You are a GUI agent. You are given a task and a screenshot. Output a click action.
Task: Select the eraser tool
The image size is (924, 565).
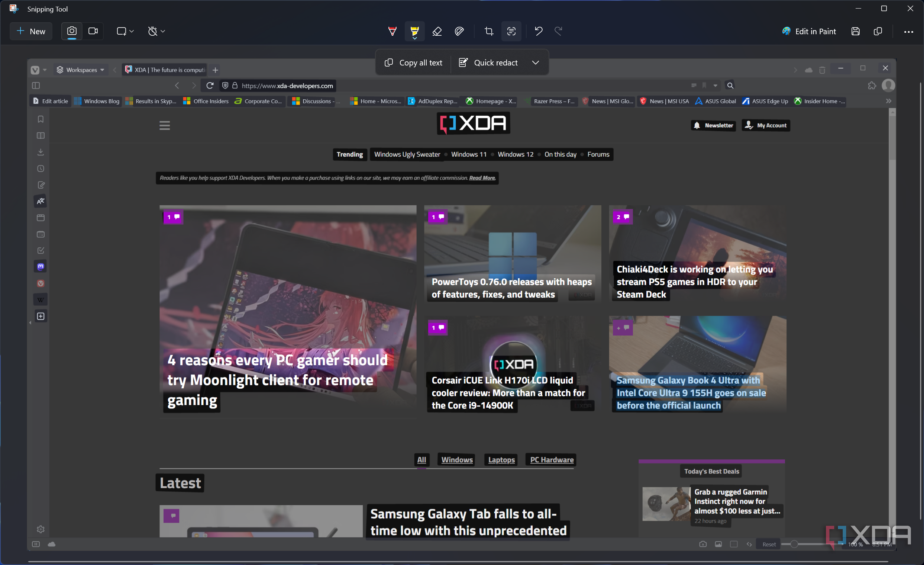coord(437,31)
